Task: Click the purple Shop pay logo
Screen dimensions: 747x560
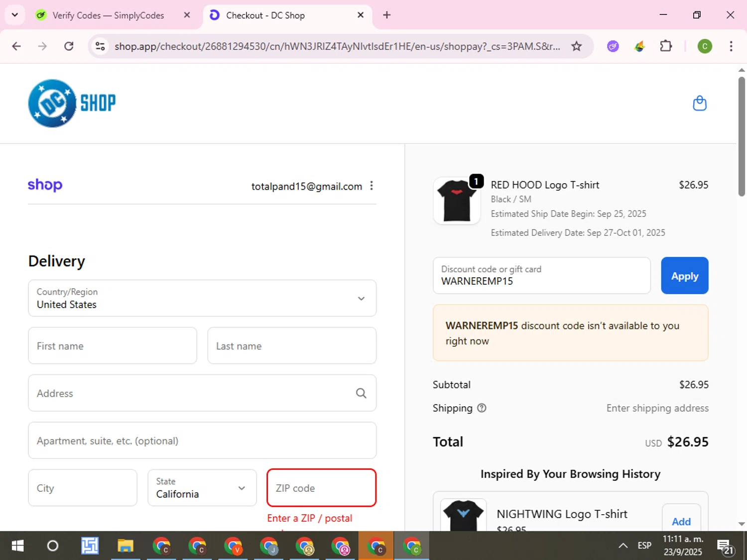Action: tap(45, 185)
